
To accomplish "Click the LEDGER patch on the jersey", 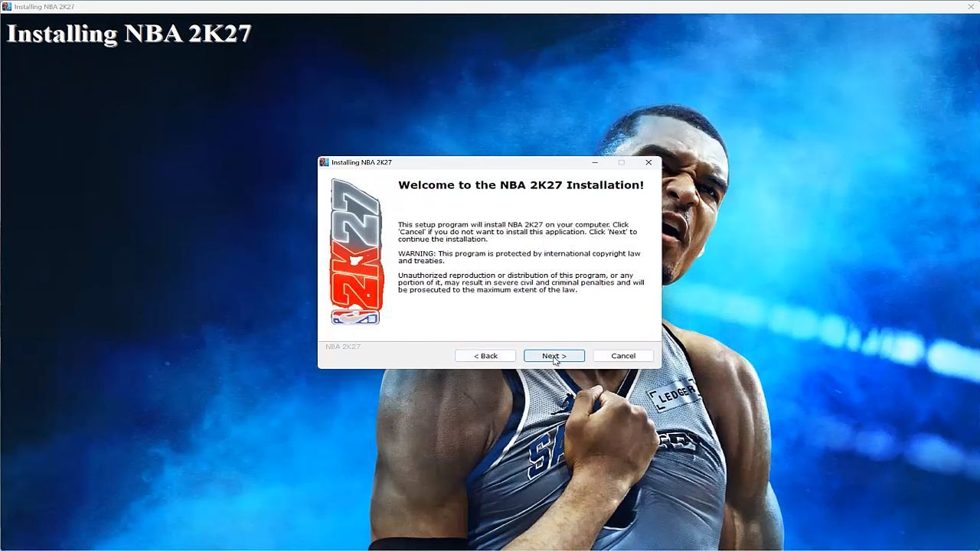I will click(x=675, y=394).
